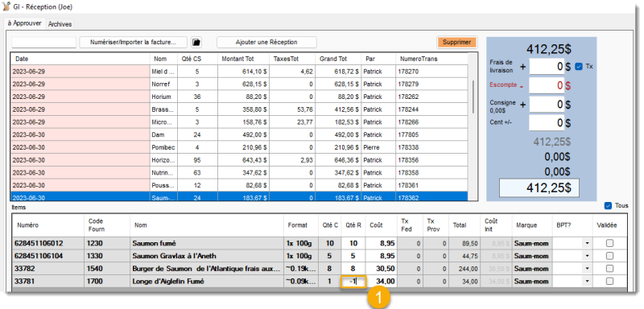
Task: Select reception row Dam 177805
Action: (x=239, y=134)
